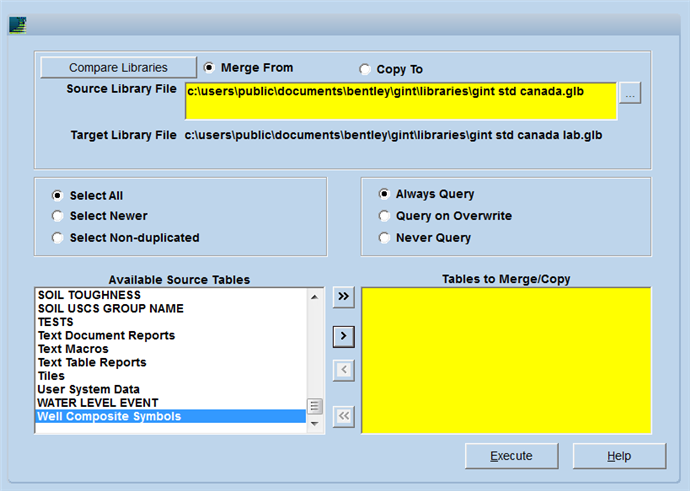
Task: Select the TESTS table entry
Action: [x=170, y=322]
